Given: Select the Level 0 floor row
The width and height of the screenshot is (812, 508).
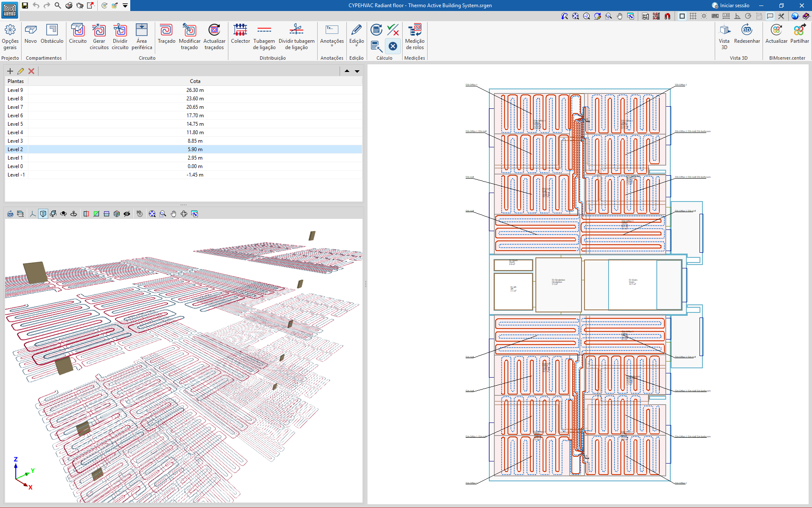Looking at the screenshot, I should [15, 166].
